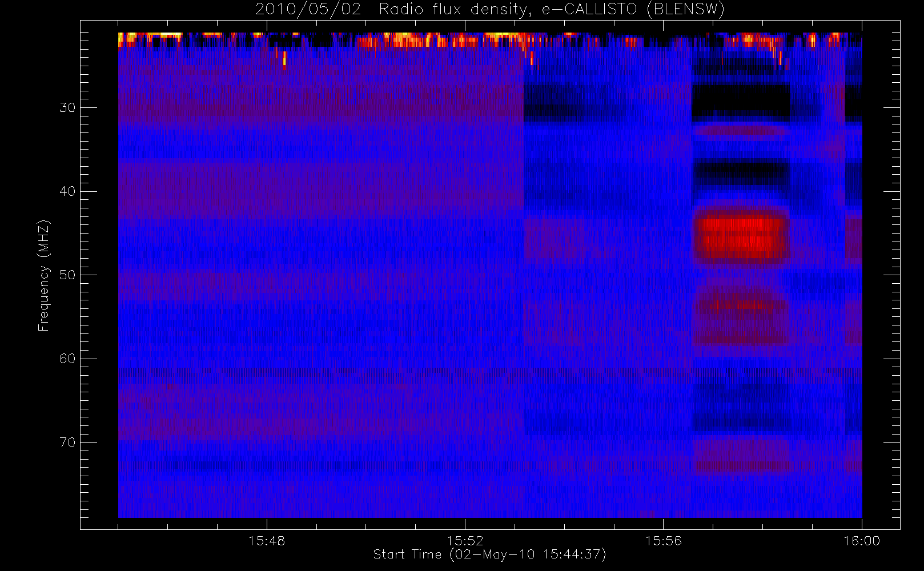Click the 15:48 time tick label

pyautogui.click(x=267, y=541)
